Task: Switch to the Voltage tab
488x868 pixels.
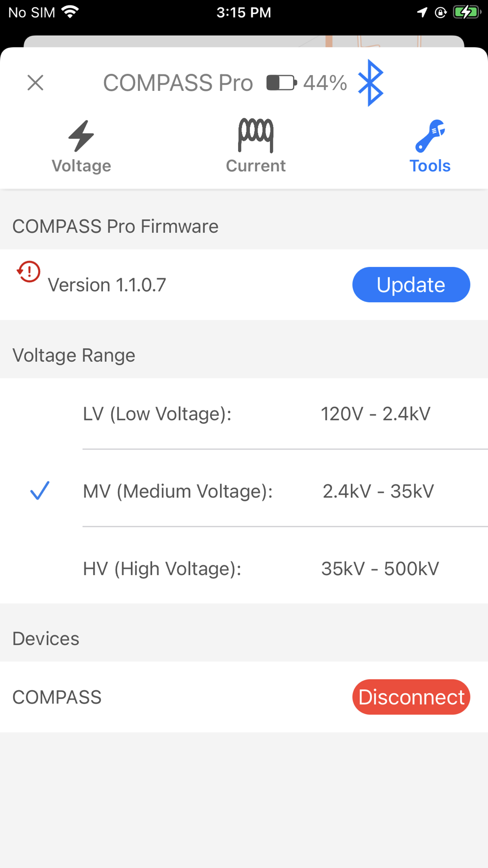Action: coord(81,146)
